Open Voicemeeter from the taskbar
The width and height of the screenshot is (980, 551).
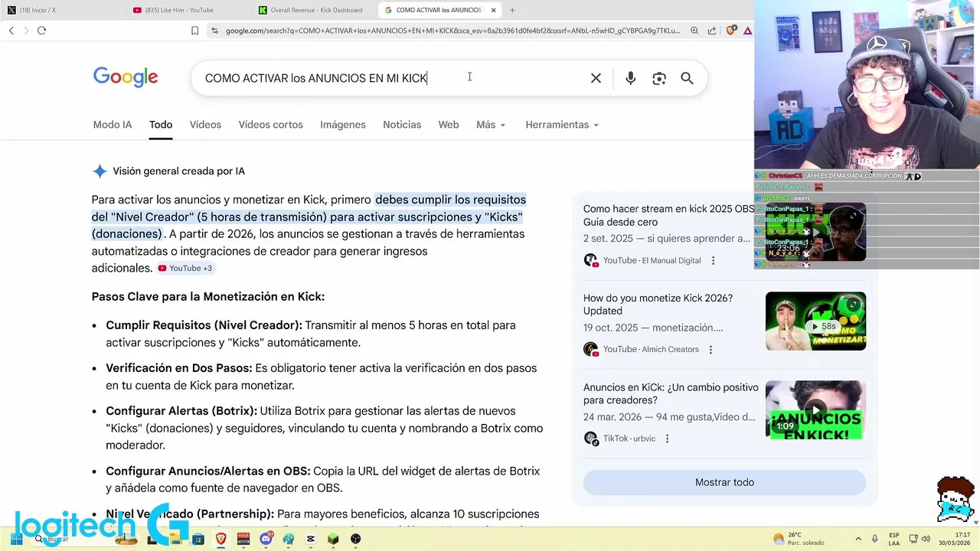tap(243, 539)
